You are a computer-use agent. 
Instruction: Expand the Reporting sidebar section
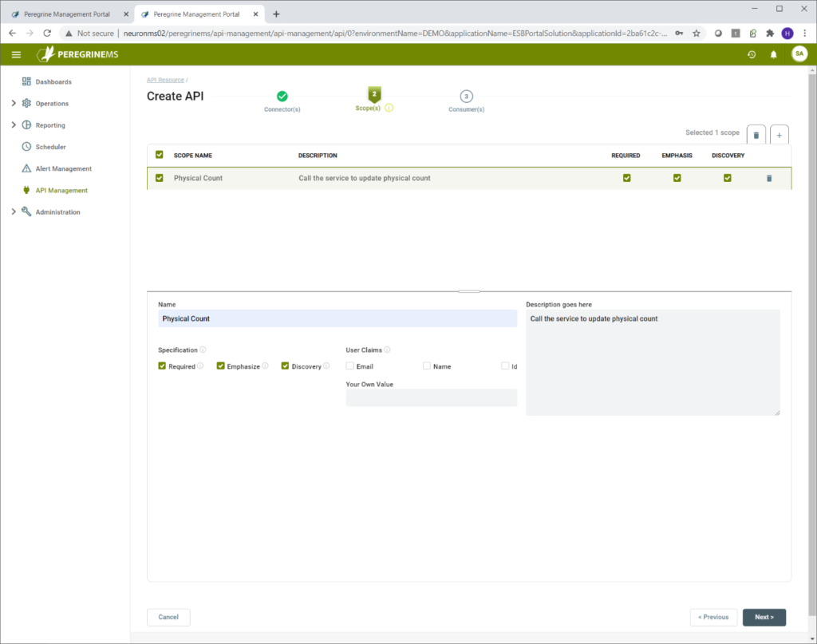tap(14, 125)
